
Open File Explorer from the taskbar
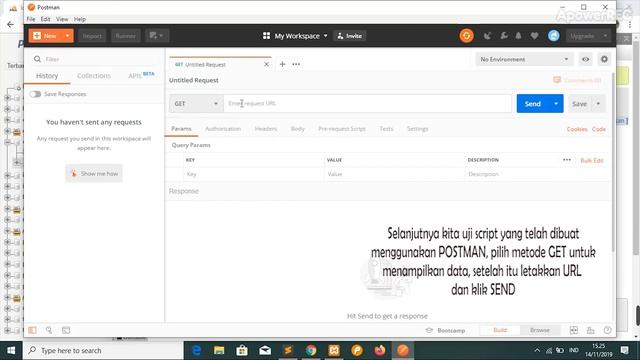[219, 350]
